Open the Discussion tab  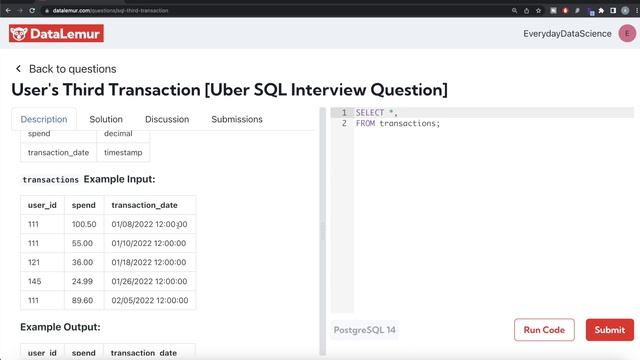pyautogui.click(x=167, y=119)
